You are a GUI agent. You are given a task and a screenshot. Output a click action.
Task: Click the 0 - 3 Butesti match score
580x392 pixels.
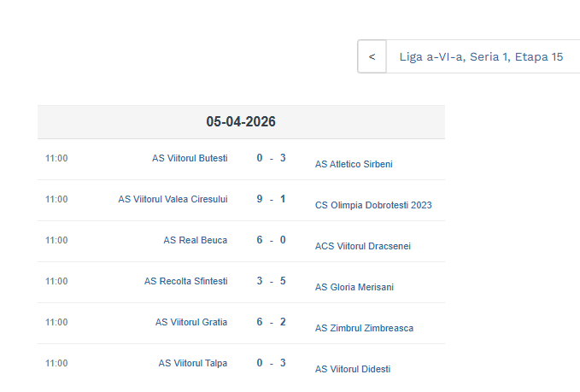[x=271, y=158]
